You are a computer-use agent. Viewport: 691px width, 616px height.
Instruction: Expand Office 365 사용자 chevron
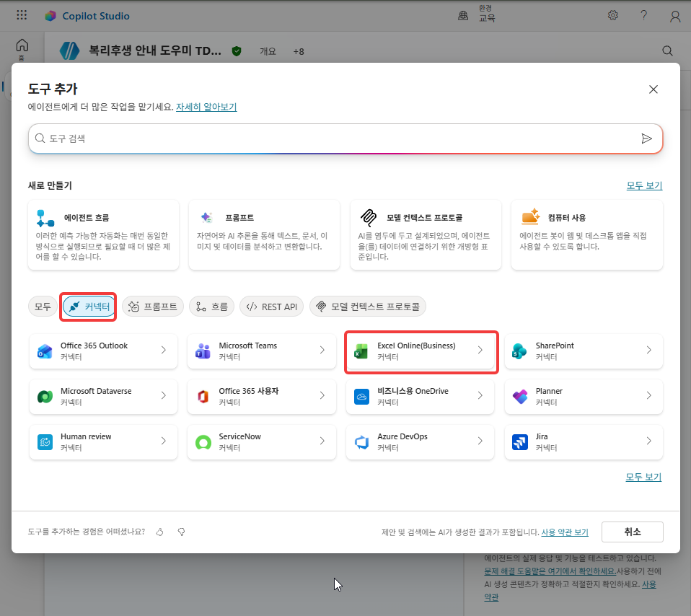click(322, 395)
